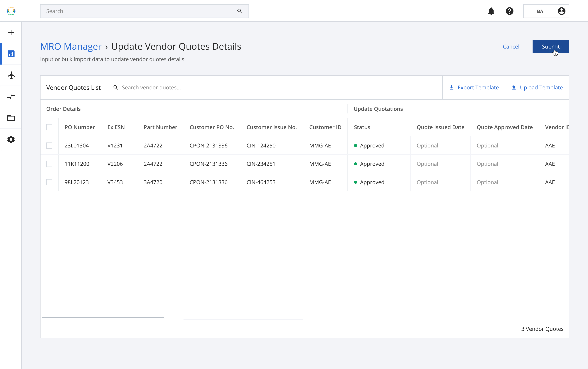The width and height of the screenshot is (588, 369).
Task: Click the Cancel link
Action: point(511,46)
